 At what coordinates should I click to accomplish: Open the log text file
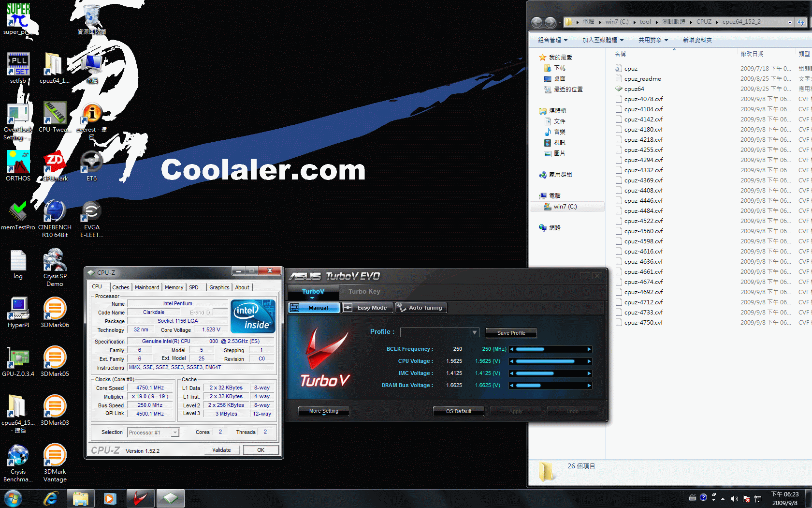tap(18, 264)
